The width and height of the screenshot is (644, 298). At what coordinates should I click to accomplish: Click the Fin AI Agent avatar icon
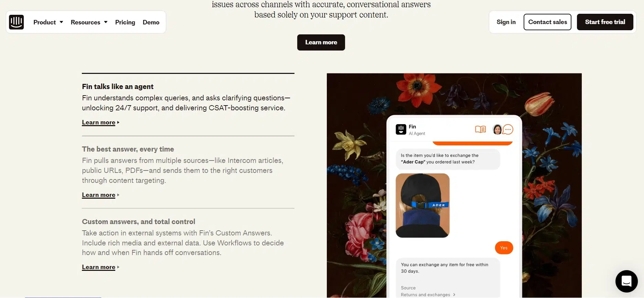click(x=400, y=130)
